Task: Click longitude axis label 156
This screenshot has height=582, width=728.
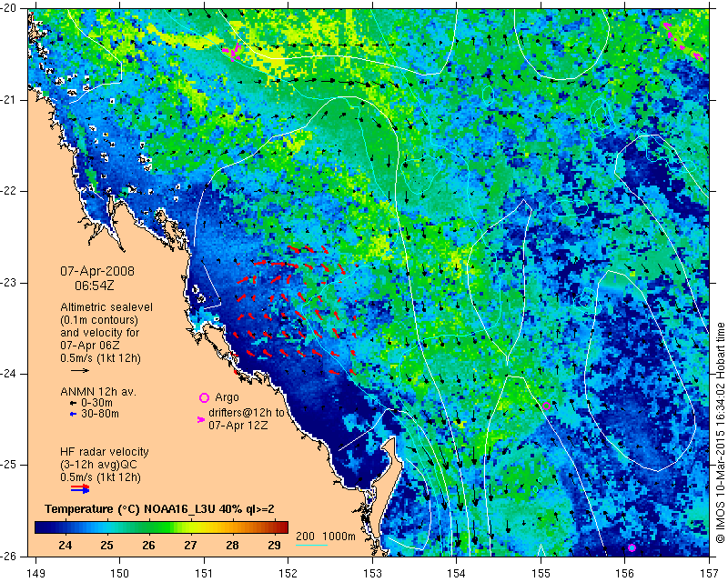Action: click(625, 574)
